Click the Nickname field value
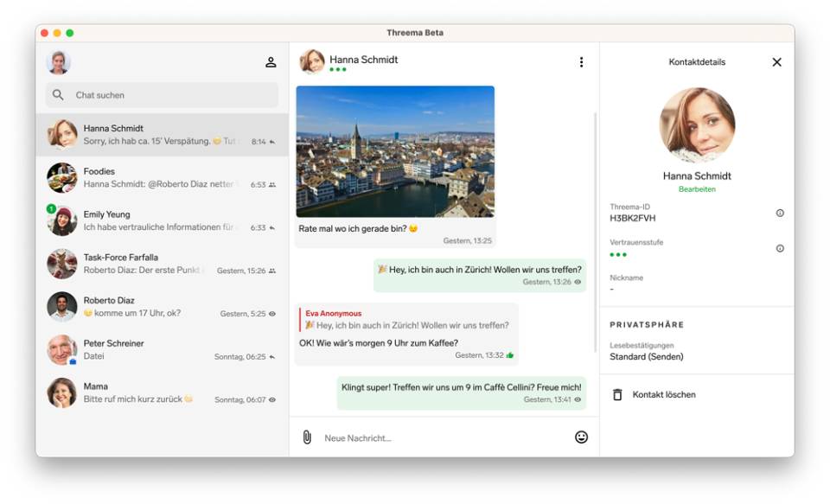The image size is (830, 504). click(x=612, y=289)
